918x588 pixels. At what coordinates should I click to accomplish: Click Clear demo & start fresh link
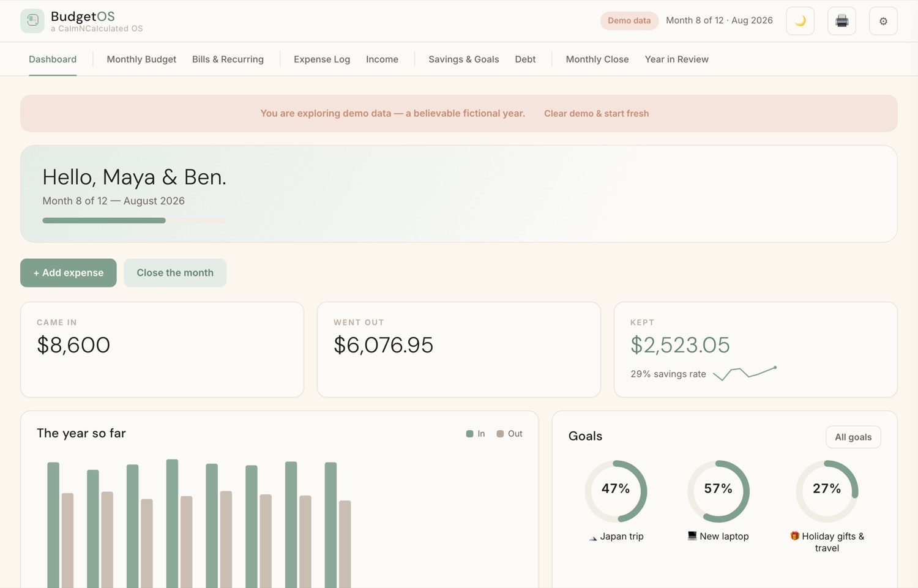click(x=596, y=113)
